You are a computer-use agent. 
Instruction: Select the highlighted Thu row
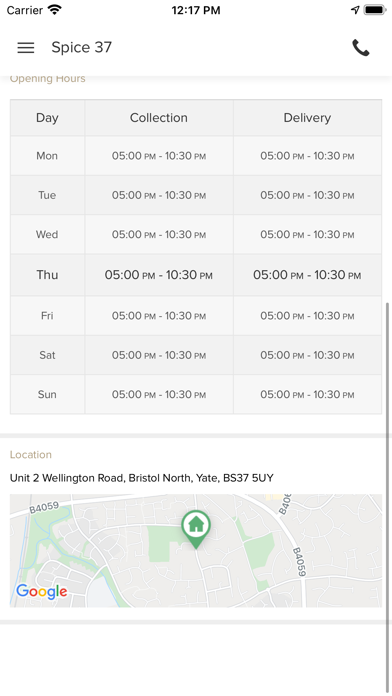pyautogui.click(x=196, y=275)
